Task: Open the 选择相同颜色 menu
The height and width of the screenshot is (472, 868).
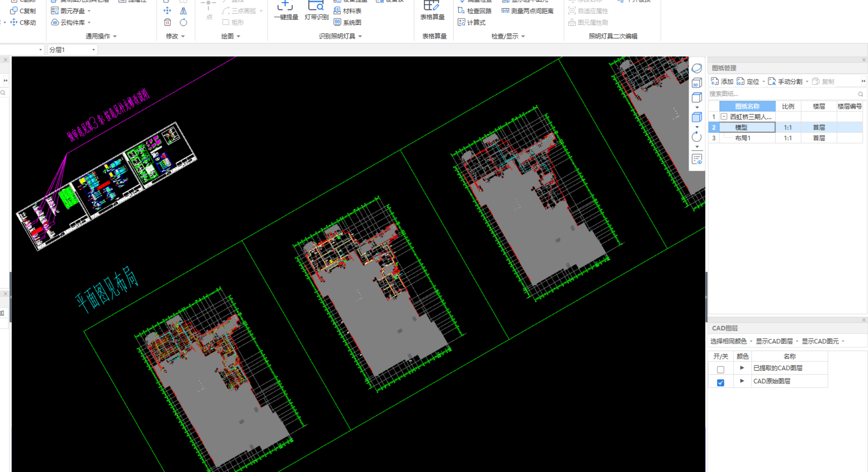Action: tap(731, 341)
